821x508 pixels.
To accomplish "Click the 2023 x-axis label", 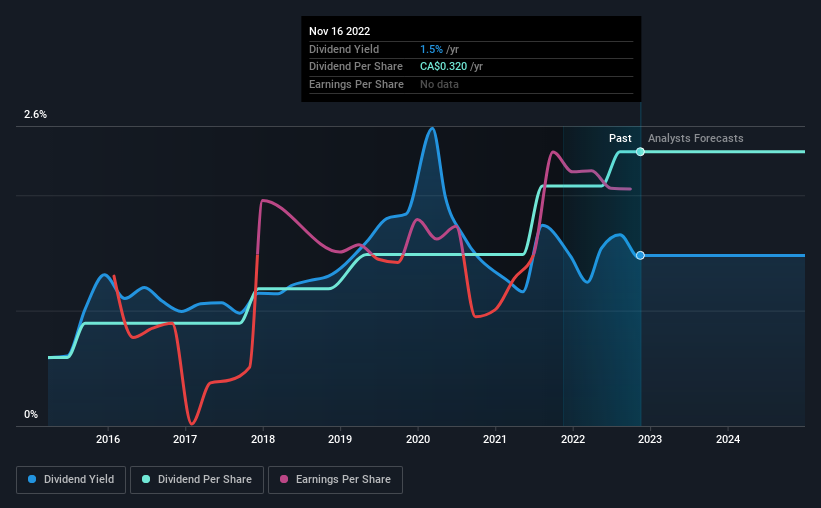I will point(650,439).
